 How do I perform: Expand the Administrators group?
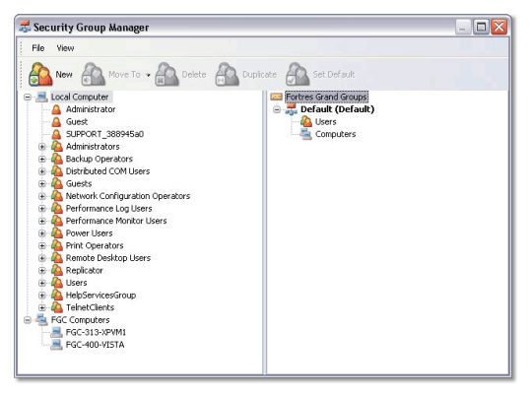(x=42, y=147)
